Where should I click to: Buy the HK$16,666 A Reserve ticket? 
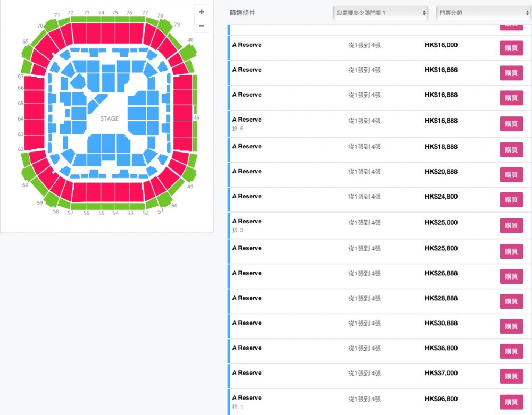click(511, 73)
